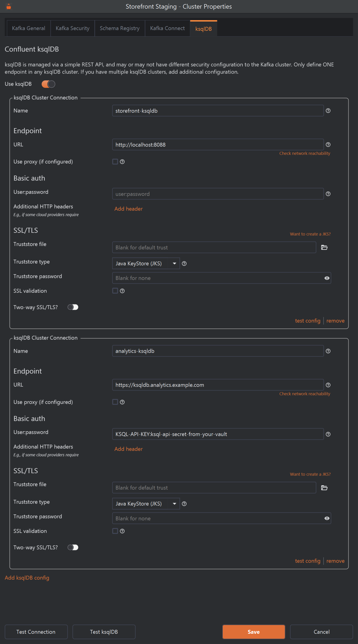
Task: Enable Two-way SSL/TLS for storefront-ksqldb
Action: tap(73, 307)
